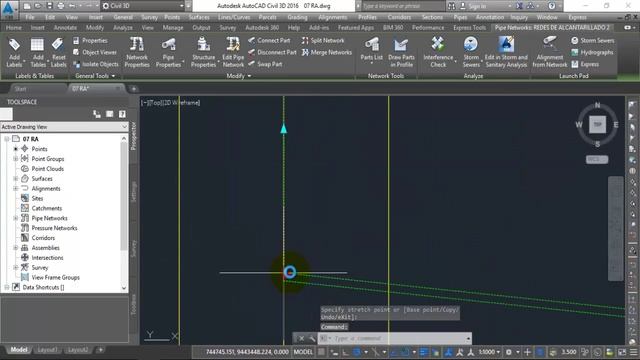Screen dimensions: 640x360
Task: Click the Reset Labels icon
Action: [58, 52]
